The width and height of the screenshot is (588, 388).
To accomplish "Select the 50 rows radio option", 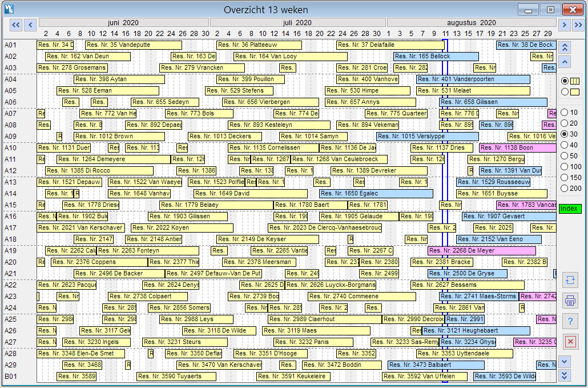I will 565,156.
